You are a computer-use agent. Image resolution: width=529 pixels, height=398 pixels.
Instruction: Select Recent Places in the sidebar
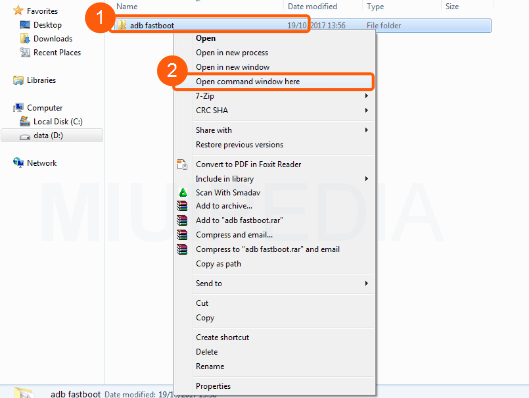pyautogui.click(x=57, y=53)
